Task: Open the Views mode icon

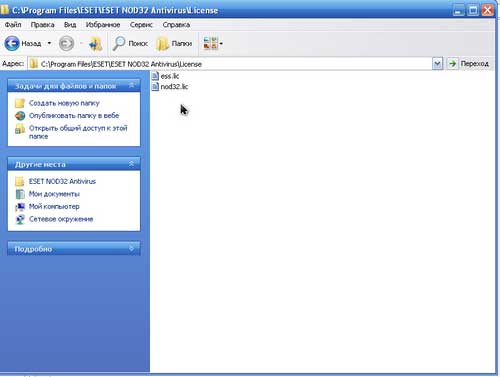Action: click(210, 43)
